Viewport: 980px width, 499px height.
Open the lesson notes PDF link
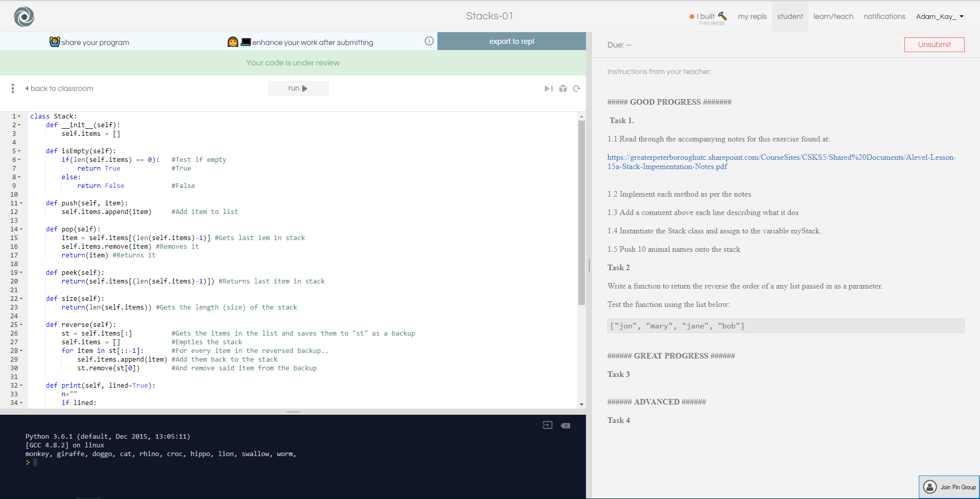tap(781, 162)
